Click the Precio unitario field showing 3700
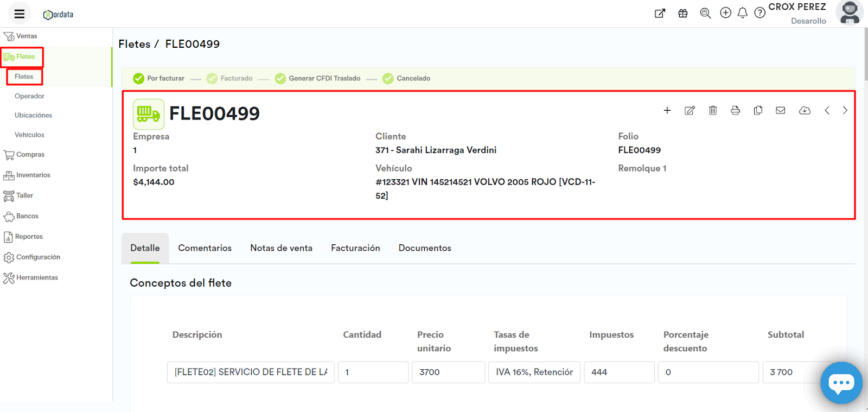 click(451, 372)
